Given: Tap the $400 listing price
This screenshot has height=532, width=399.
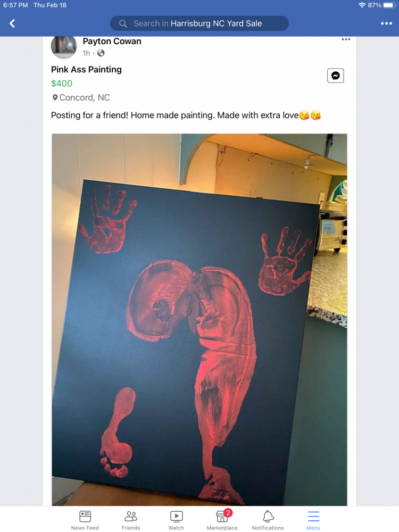Looking at the screenshot, I should pyautogui.click(x=62, y=84).
